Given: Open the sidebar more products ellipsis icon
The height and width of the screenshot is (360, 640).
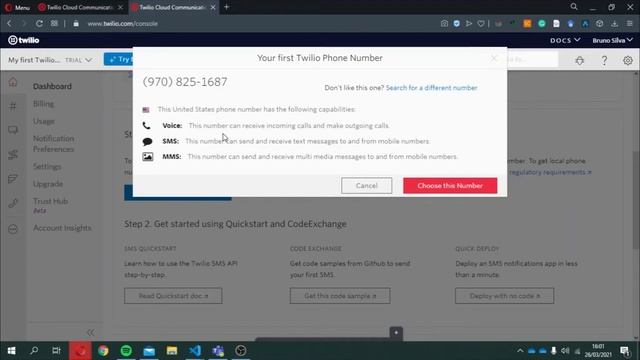Looking at the screenshot, I should point(13,229).
